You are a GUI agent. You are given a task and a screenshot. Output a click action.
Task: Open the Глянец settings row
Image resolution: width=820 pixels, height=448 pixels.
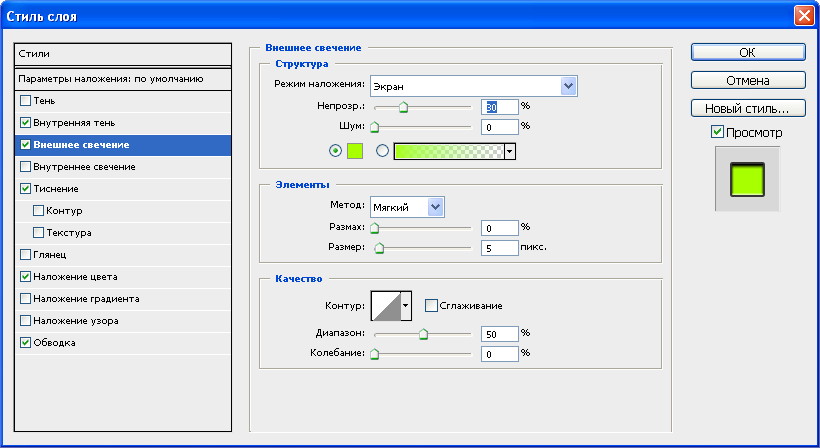pyautogui.click(x=123, y=254)
